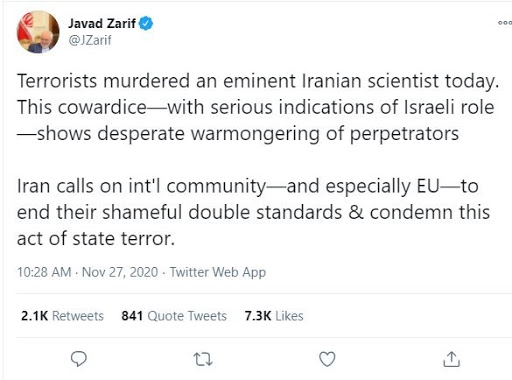Retweet using the retweet arrows icon
Screen dimensions: 512x380
click(x=203, y=359)
